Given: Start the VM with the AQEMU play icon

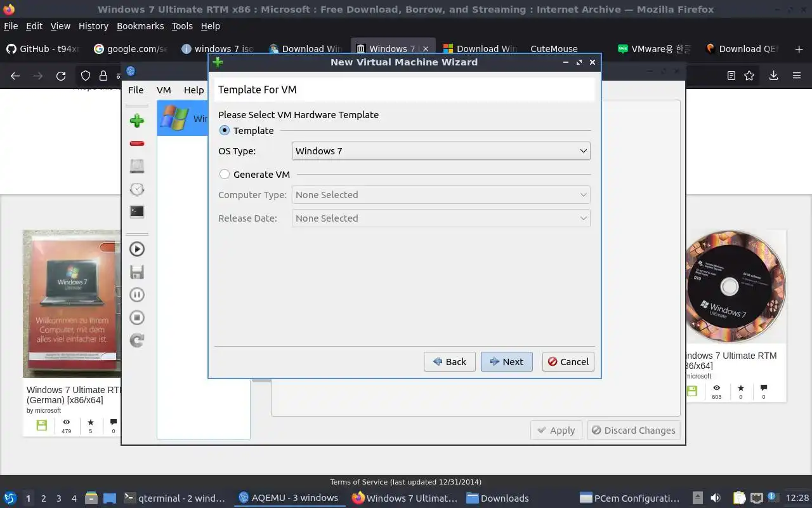Looking at the screenshot, I should pos(137,249).
